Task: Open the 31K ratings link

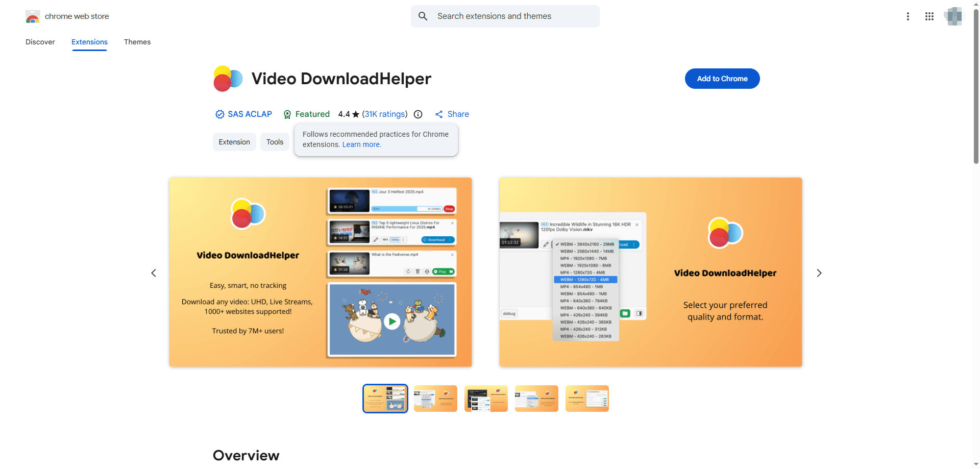Action: (385, 114)
